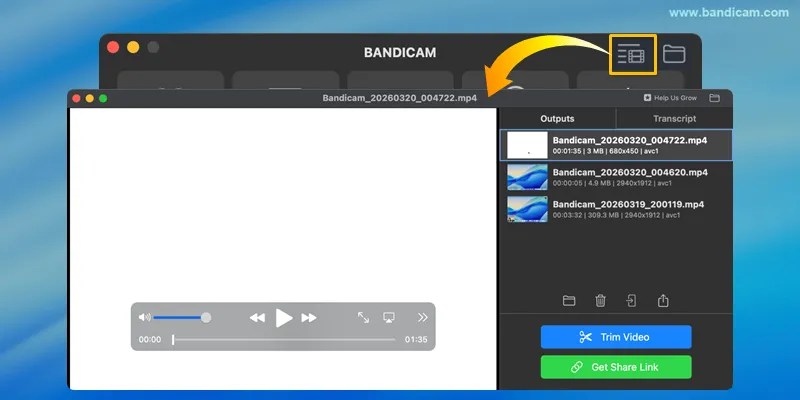Show more player options via double chevron
Viewport: 800px width, 400px height.
tap(422, 317)
